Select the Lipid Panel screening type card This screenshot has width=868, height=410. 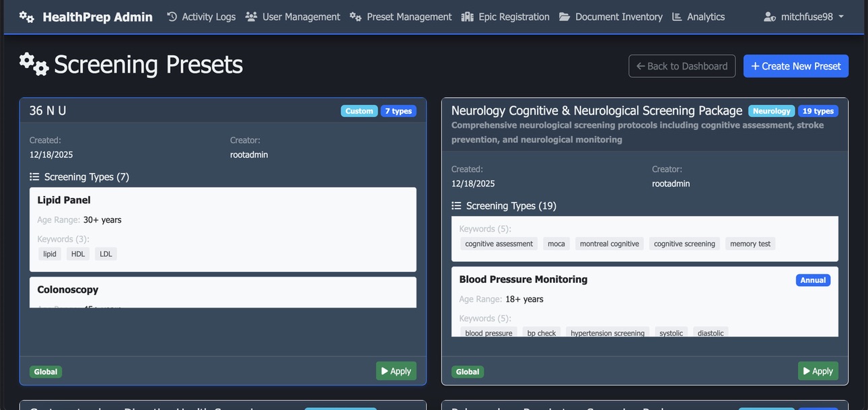tap(223, 229)
